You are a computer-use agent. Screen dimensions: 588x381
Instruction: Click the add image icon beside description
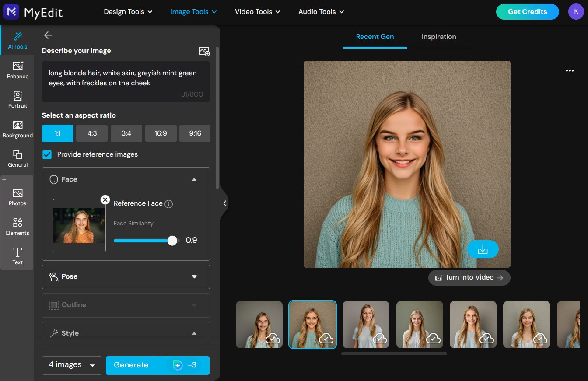(204, 51)
